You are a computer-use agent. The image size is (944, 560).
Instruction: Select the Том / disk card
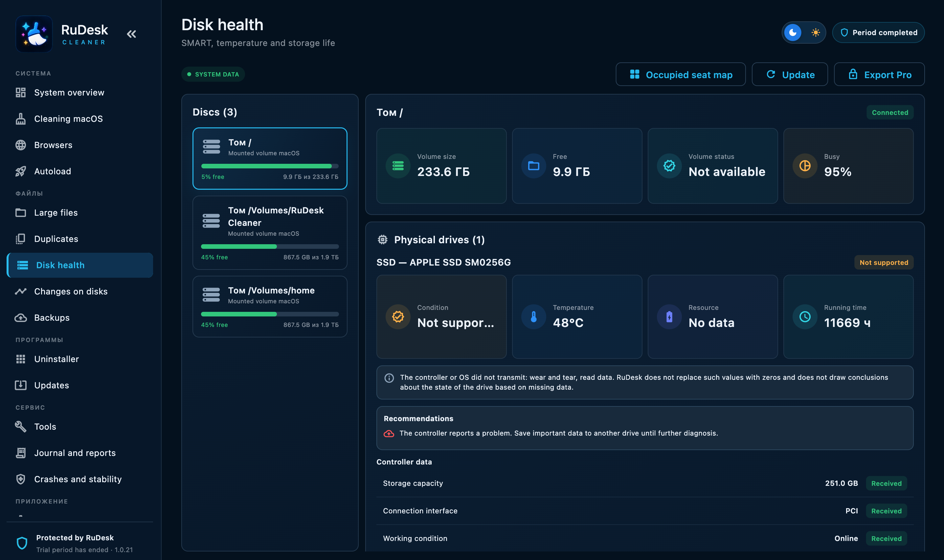click(x=270, y=159)
